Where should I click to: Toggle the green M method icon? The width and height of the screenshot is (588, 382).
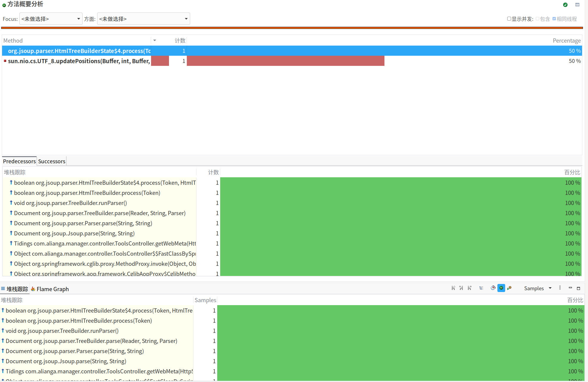pyautogui.click(x=501, y=288)
